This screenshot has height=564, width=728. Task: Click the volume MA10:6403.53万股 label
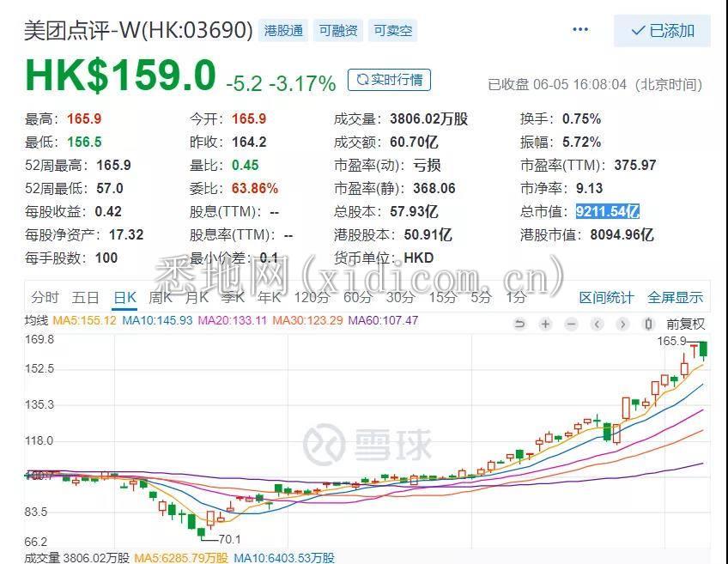[283, 558]
